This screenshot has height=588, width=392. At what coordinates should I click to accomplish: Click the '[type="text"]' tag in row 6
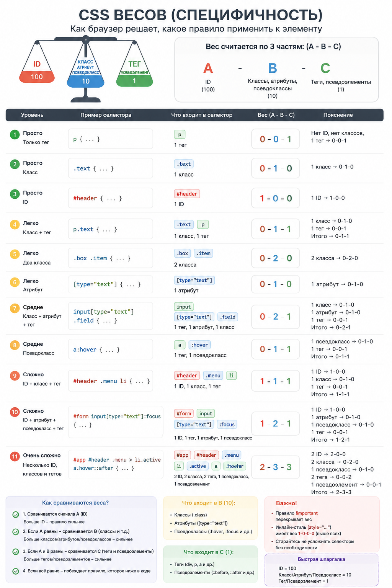194,280
